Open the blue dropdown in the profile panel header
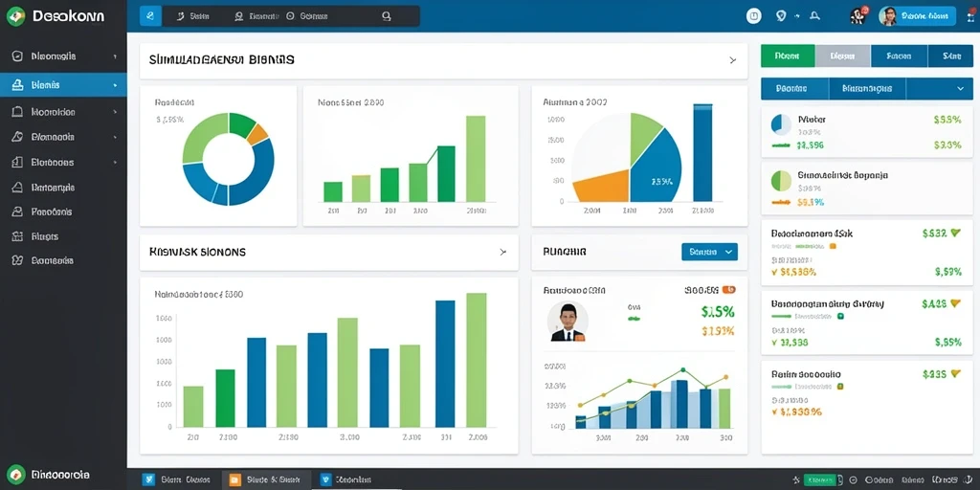Image resolution: width=980 pixels, height=490 pixels. [x=709, y=252]
